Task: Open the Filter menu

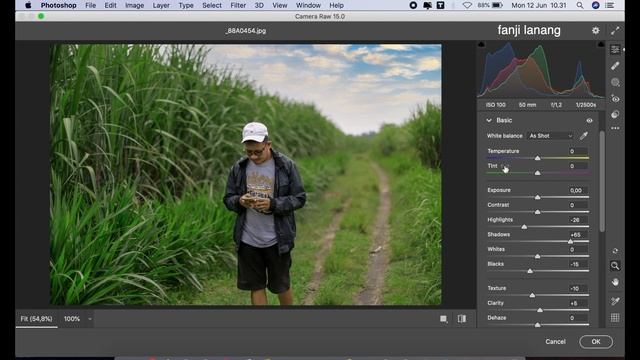Action: 238,5
